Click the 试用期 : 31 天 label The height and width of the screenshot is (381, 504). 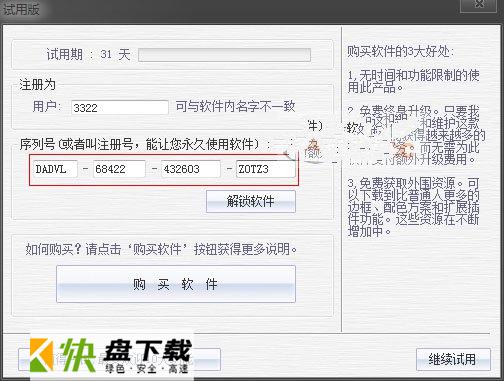click(88, 54)
